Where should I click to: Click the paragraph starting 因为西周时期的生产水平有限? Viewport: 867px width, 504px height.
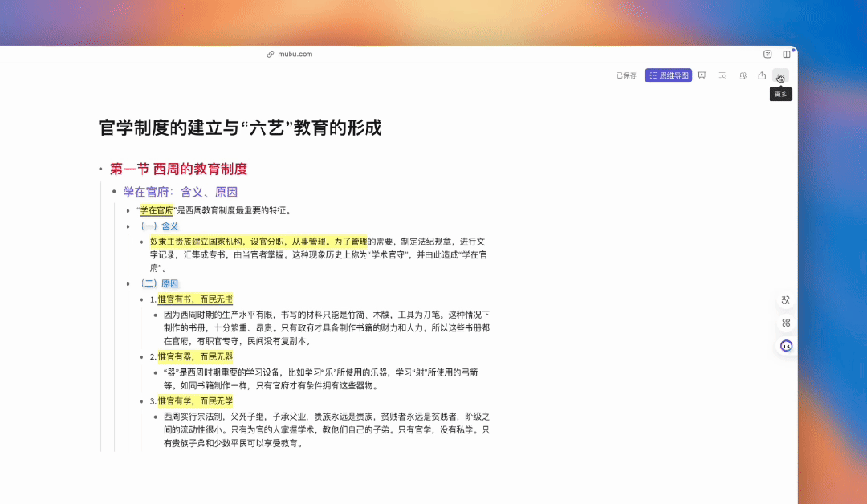(x=327, y=327)
